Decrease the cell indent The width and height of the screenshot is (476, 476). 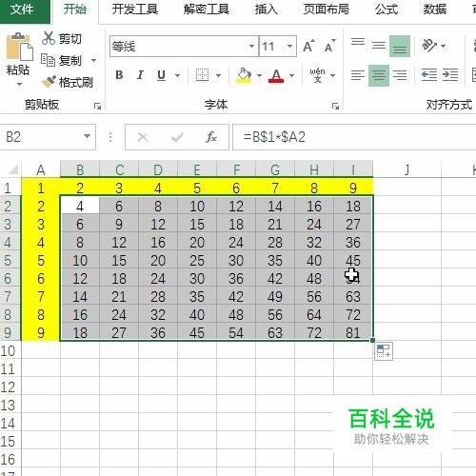coord(429,75)
